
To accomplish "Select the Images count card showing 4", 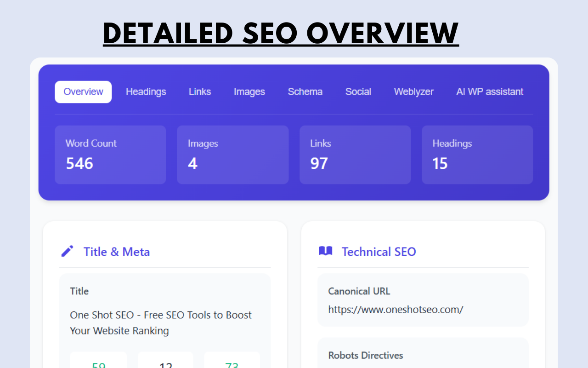I will point(233,155).
